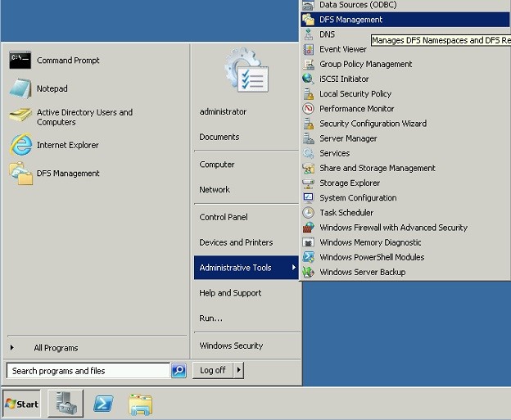Click the Windows Firewall with Advanced Security icon
511x420 pixels.
click(x=308, y=228)
